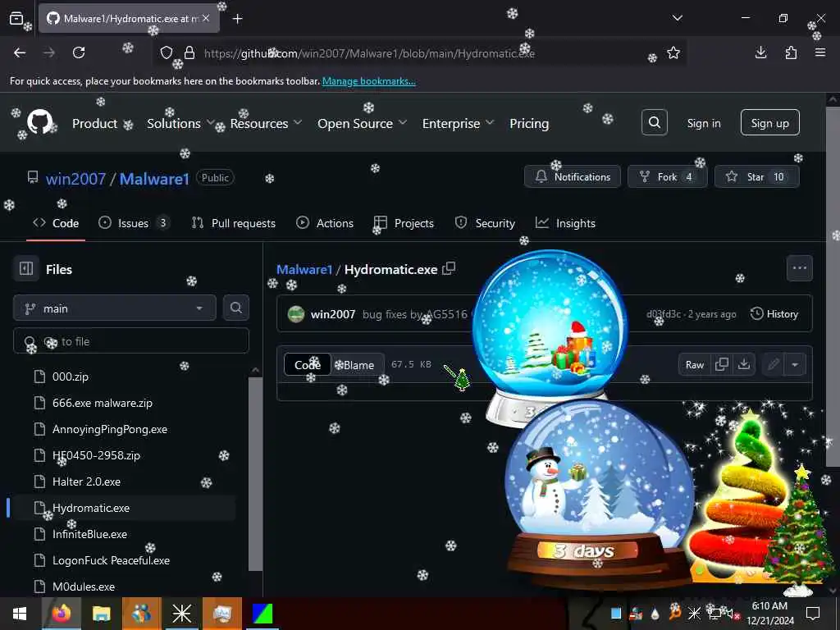Select 000.zip in file list
Screen dimensions: 840x630
tap(71, 377)
